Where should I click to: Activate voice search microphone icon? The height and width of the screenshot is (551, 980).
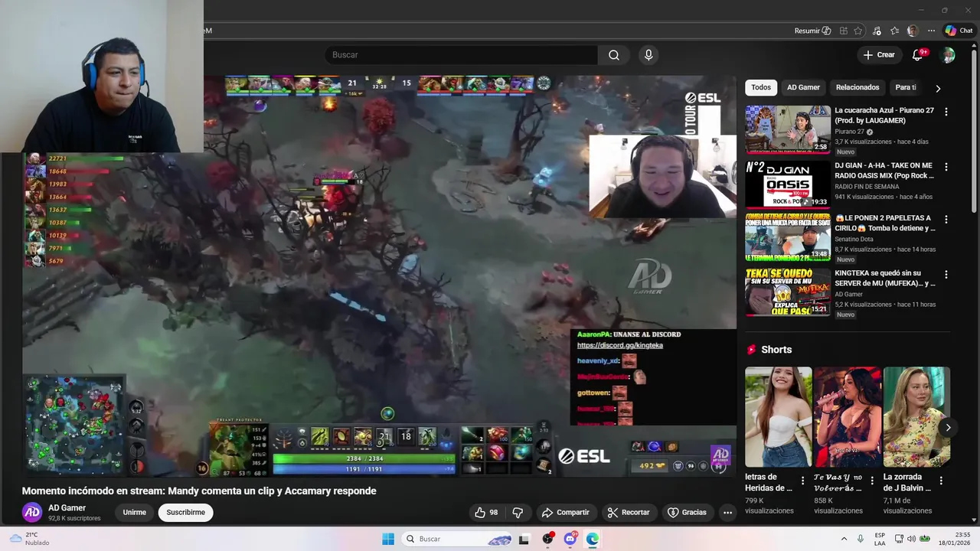pos(648,55)
